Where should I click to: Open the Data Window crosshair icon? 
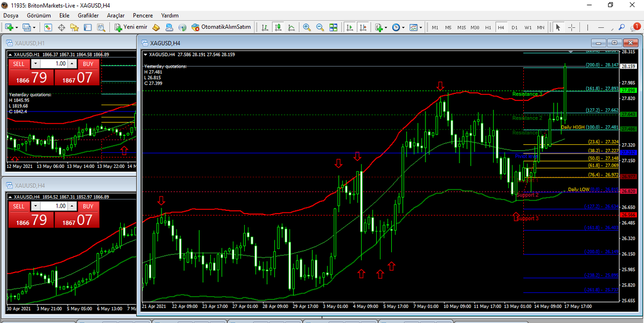pos(62,27)
